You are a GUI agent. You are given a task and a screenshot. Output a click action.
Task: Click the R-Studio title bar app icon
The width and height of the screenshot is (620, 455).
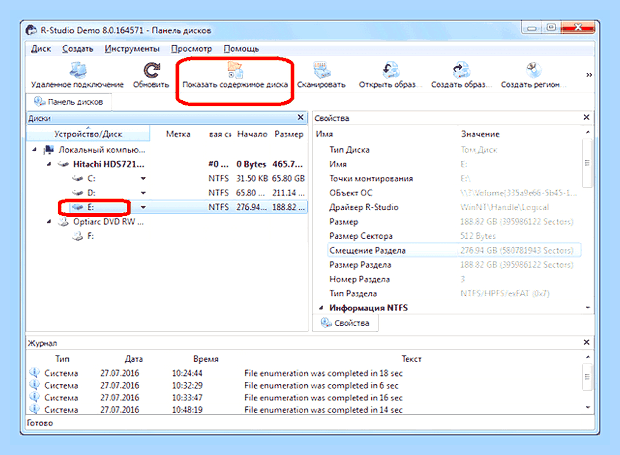click(31, 30)
